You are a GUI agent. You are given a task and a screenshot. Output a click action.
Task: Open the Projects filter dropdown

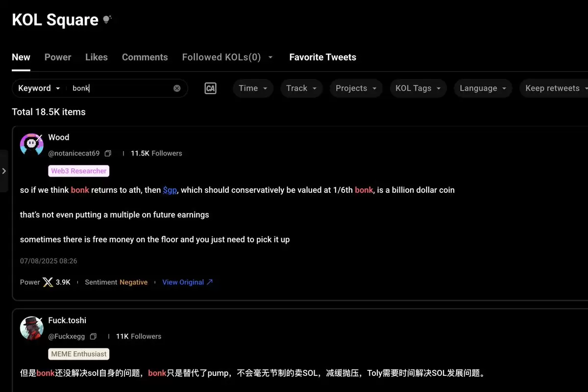click(x=356, y=88)
